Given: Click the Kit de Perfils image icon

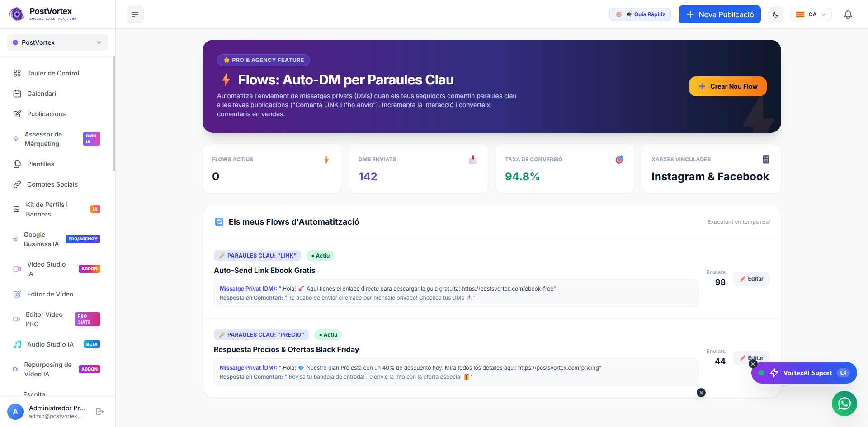Looking at the screenshot, I should [x=17, y=209].
